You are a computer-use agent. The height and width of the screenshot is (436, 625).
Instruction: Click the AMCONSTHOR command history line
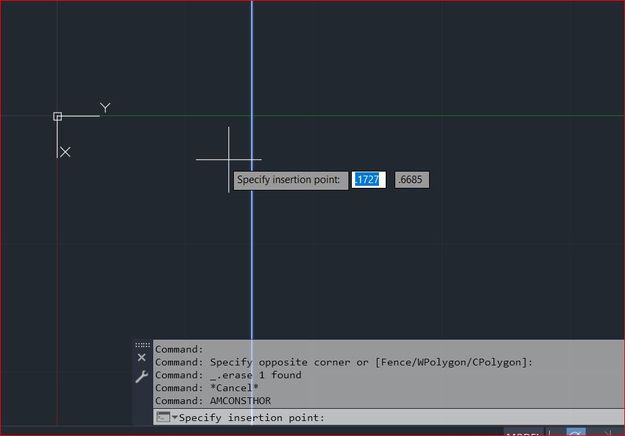click(x=213, y=401)
